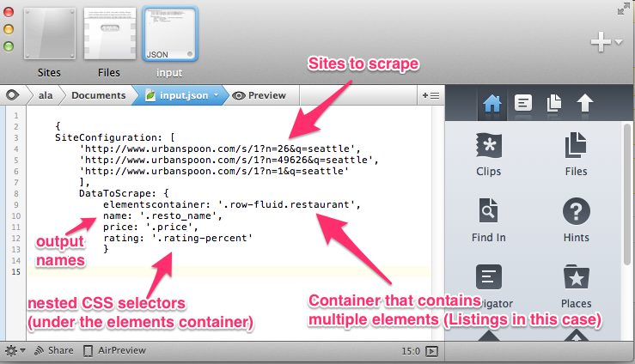635x364 pixels.
Task: Open the Files sidebar tool
Action: 577,155
